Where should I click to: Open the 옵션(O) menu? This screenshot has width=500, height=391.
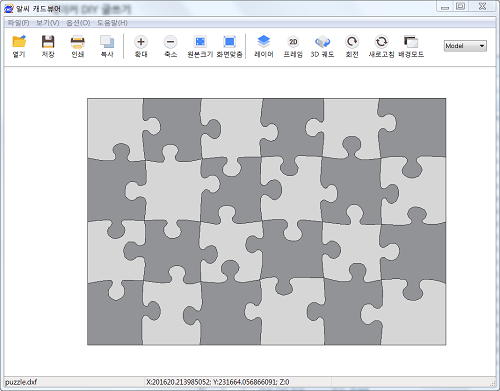point(78,23)
